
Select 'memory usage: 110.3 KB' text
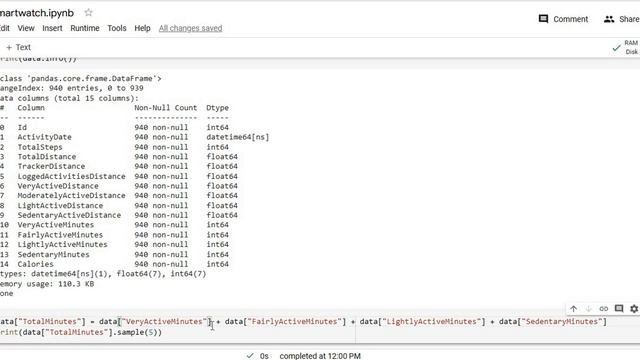click(47, 284)
